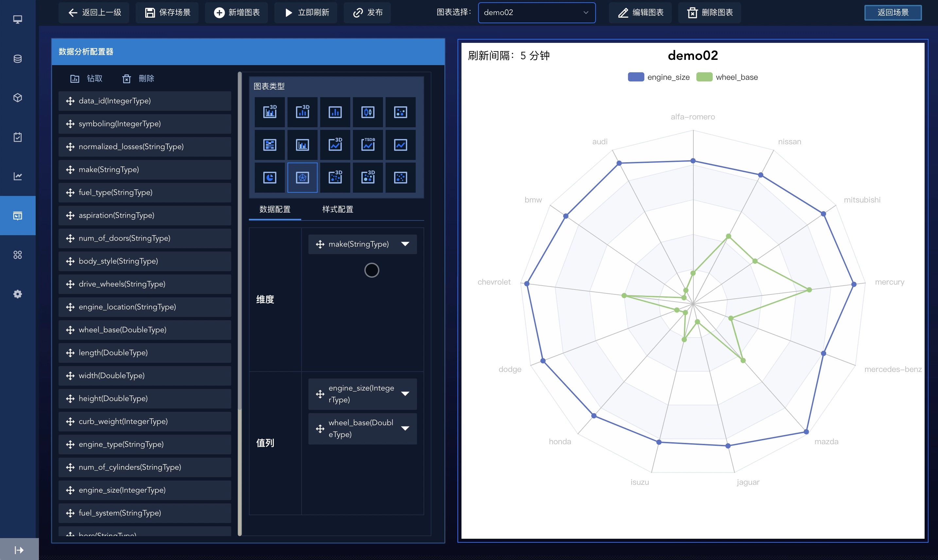Choose the pie chart type
This screenshot has width=938, height=560.
point(270,178)
